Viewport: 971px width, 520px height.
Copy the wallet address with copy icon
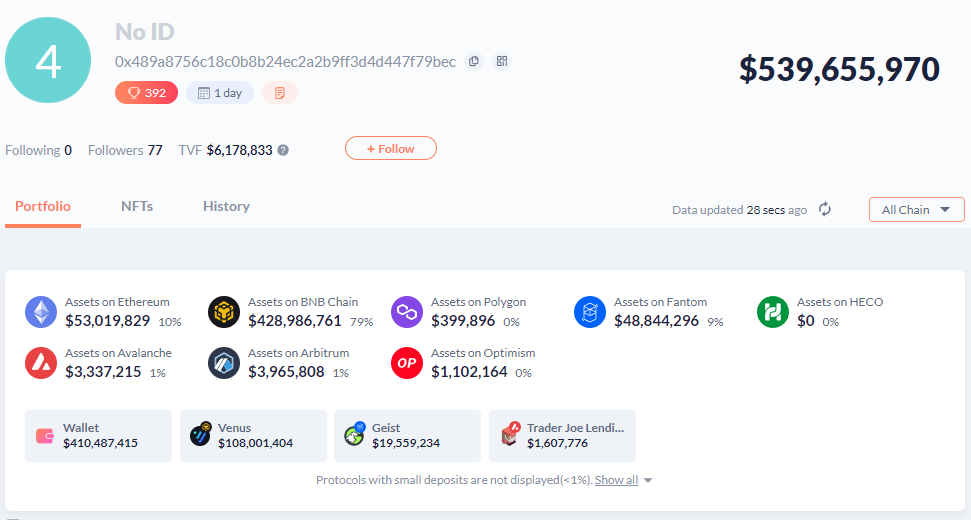coord(474,61)
